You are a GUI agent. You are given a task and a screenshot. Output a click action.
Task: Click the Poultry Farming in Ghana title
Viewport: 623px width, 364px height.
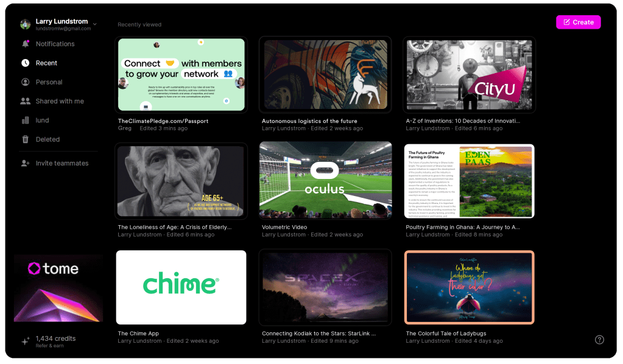pyautogui.click(x=462, y=227)
